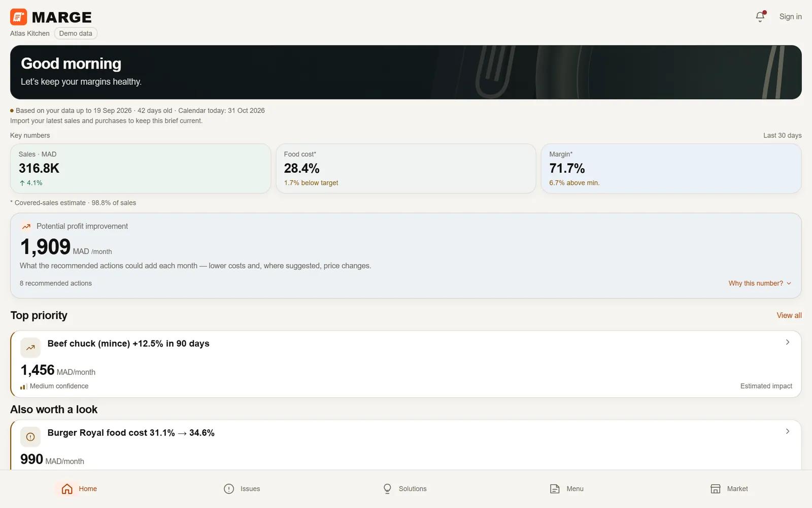Open the Food cost 28.4% card
The height and width of the screenshot is (508, 812).
point(406,168)
